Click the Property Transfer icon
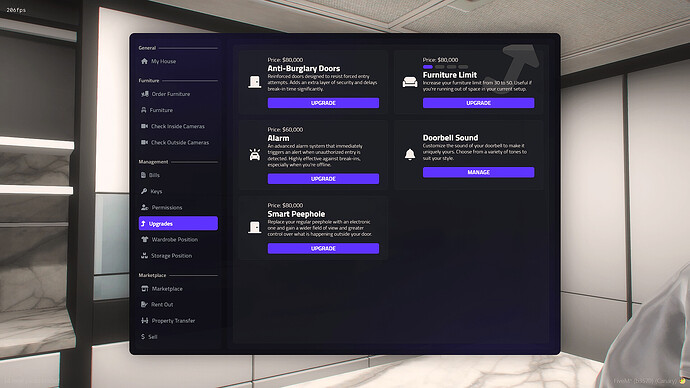 point(144,321)
